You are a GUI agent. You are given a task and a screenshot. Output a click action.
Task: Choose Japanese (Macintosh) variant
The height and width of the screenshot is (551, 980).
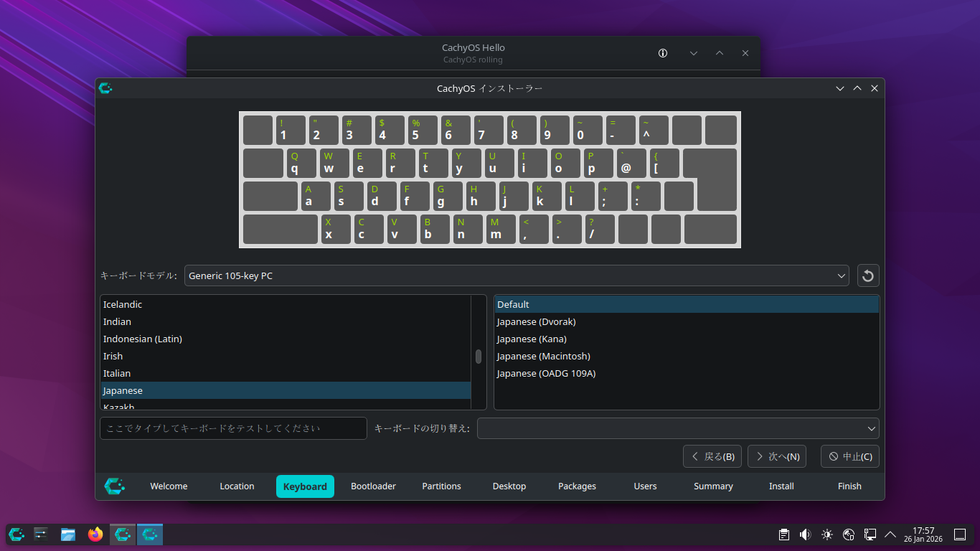pyautogui.click(x=687, y=356)
